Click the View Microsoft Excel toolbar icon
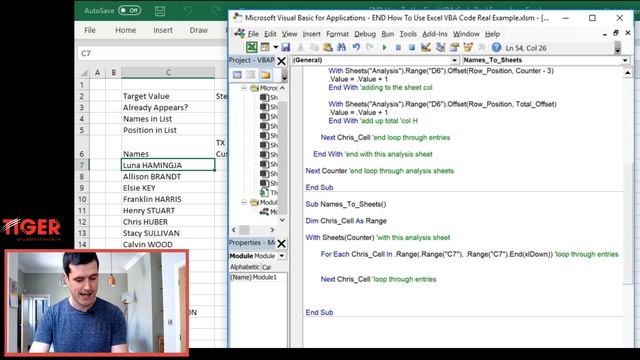 pyautogui.click(x=251, y=47)
